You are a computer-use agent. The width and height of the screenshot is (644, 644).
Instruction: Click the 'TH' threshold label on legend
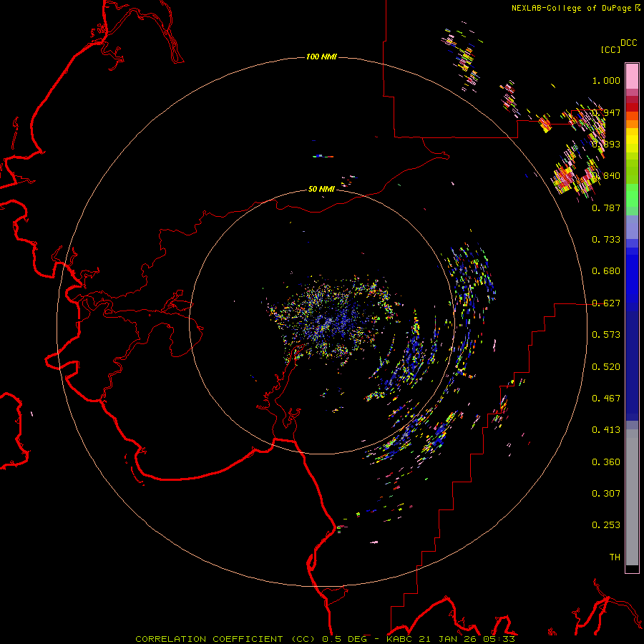pos(615,557)
